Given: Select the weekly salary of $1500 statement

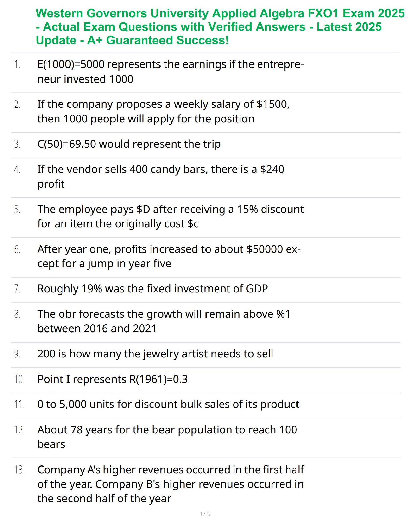Looking at the screenshot, I should 163,112.
